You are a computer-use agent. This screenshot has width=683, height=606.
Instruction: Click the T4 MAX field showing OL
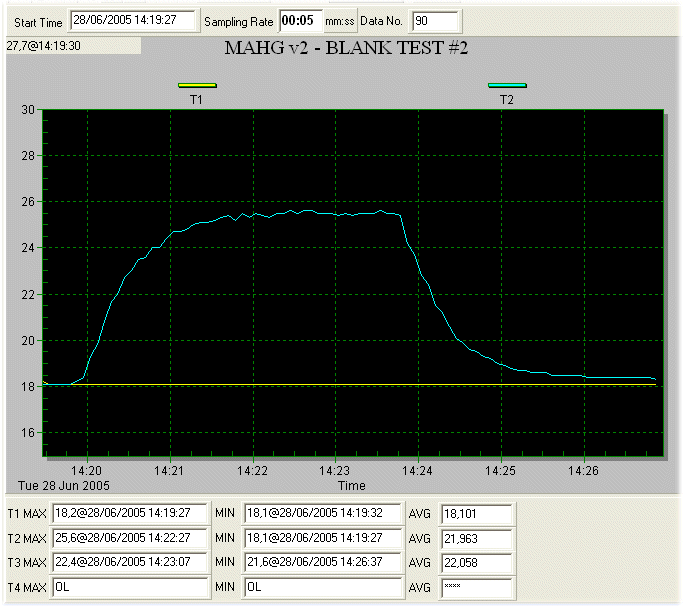tap(129, 587)
